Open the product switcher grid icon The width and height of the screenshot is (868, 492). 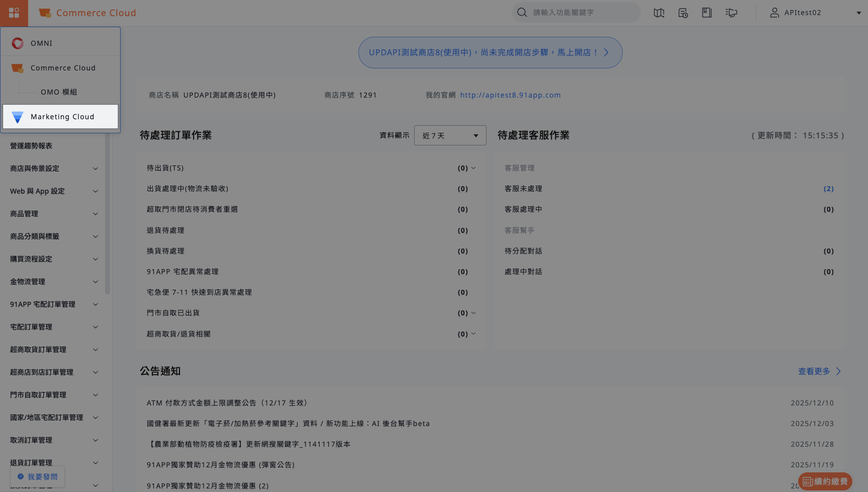(x=14, y=13)
